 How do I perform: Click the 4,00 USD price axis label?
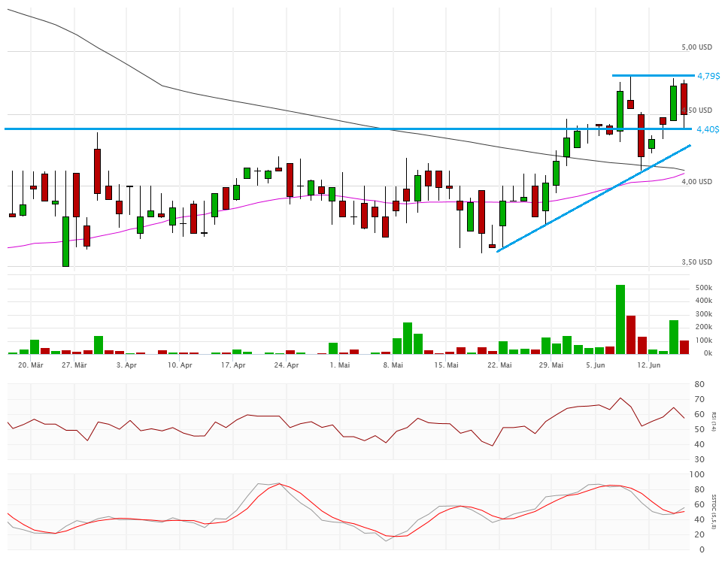pos(696,182)
